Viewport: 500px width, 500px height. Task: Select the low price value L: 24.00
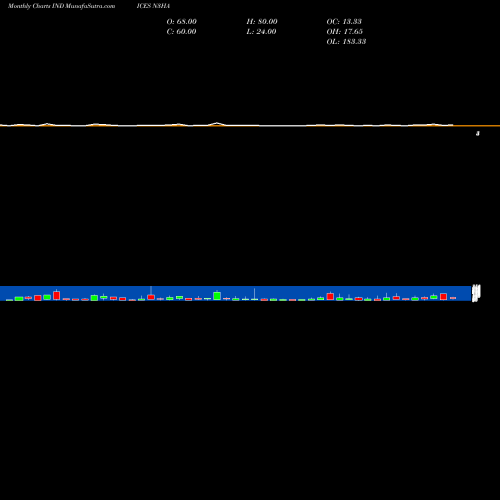tap(261, 31)
